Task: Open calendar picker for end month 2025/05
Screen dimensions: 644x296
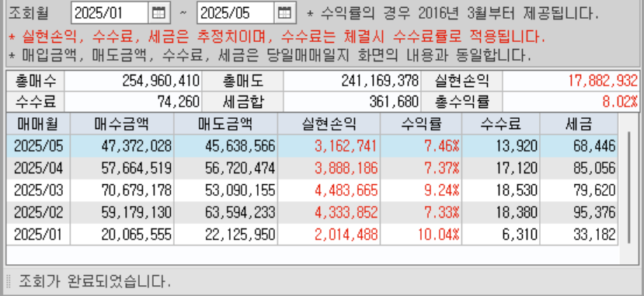Action: point(284,13)
